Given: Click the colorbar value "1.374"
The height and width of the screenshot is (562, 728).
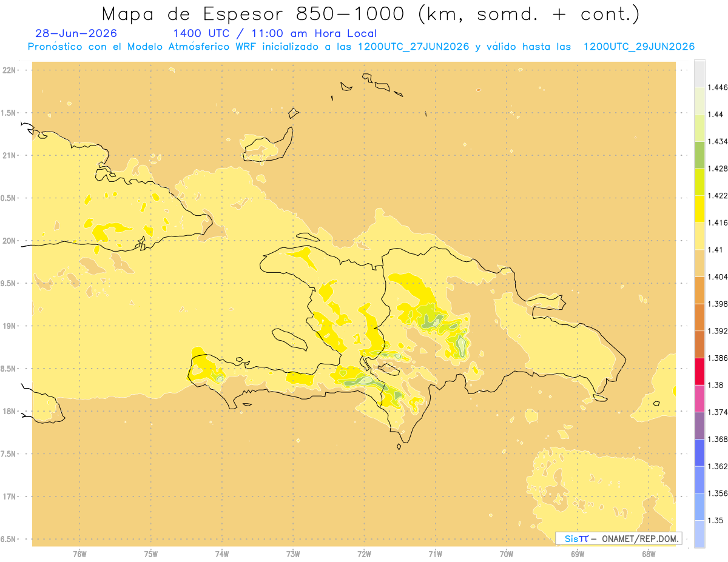Looking at the screenshot, I should 718,412.
